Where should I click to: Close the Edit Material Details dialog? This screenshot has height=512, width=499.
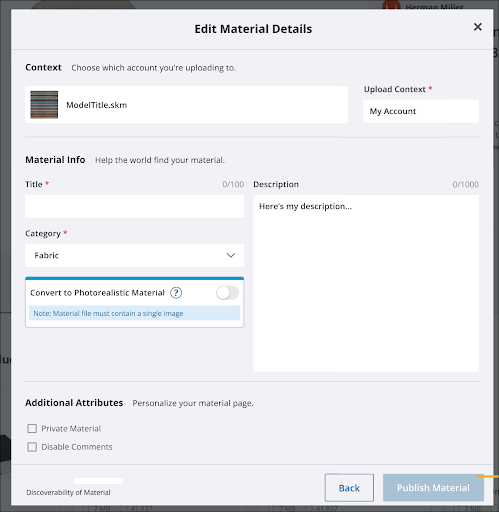[x=477, y=27]
